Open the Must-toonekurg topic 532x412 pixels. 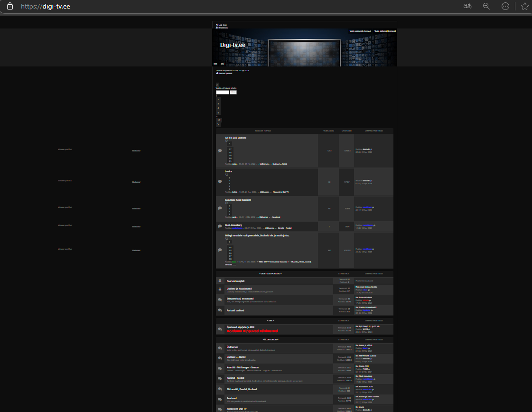click(233, 225)
